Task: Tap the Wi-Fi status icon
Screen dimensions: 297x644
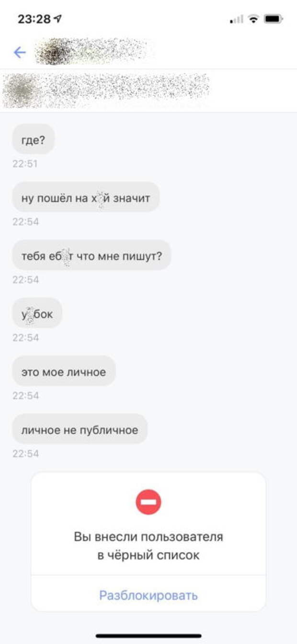Action: tap(254, 19)
